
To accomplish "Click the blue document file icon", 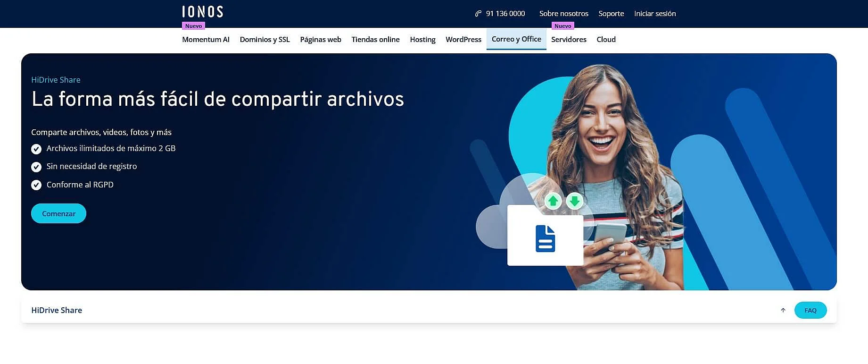I will click(546, 239).
